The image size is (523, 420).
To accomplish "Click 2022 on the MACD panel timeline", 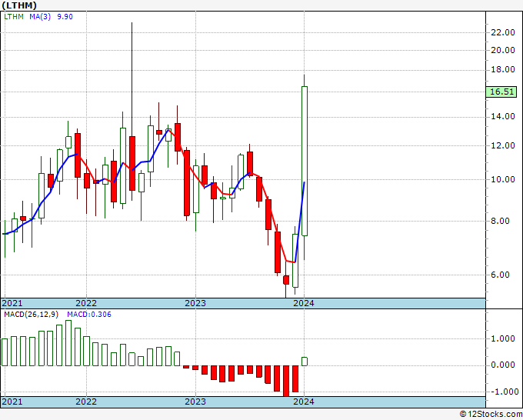I will coord(86,402).
